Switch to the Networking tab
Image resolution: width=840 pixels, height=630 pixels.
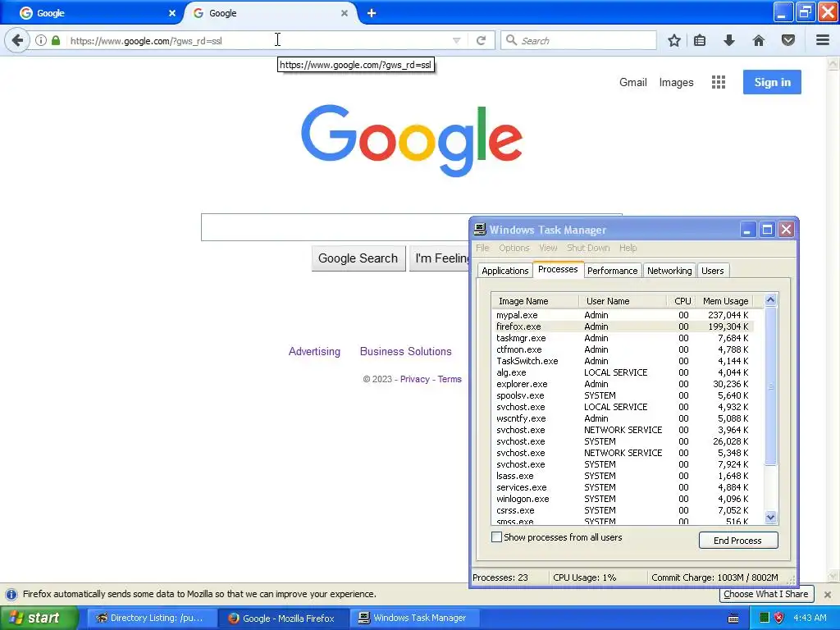click(669, 271)
